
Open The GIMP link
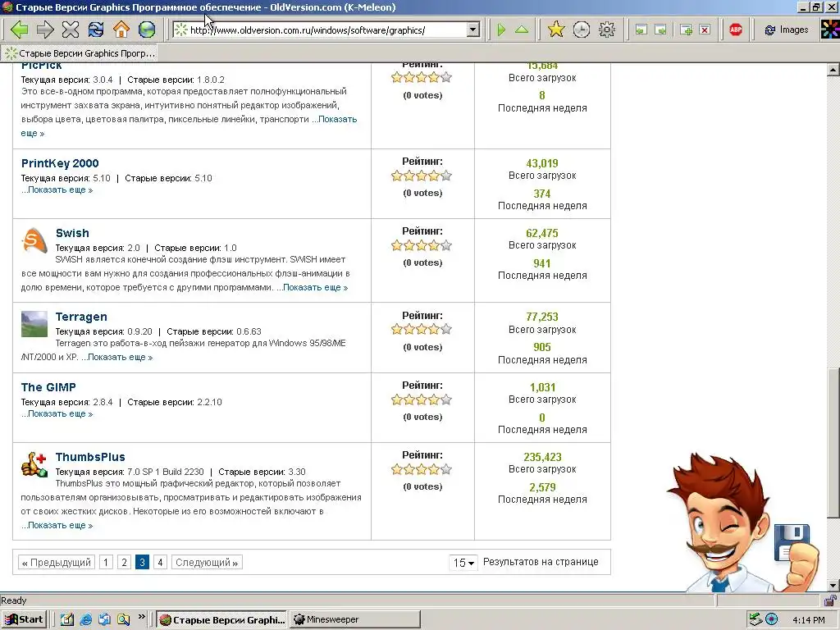48,387
